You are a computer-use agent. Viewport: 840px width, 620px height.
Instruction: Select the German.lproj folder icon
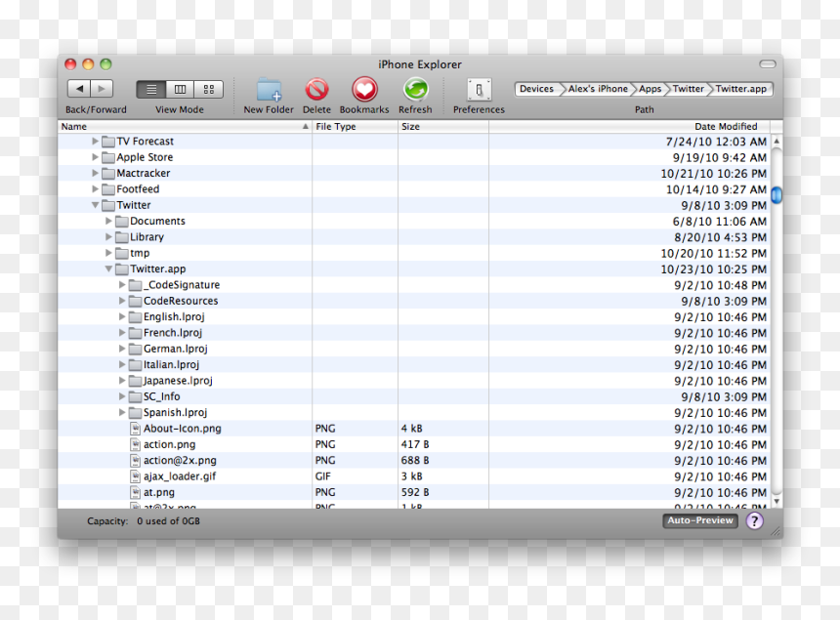[x=136, y=350]
